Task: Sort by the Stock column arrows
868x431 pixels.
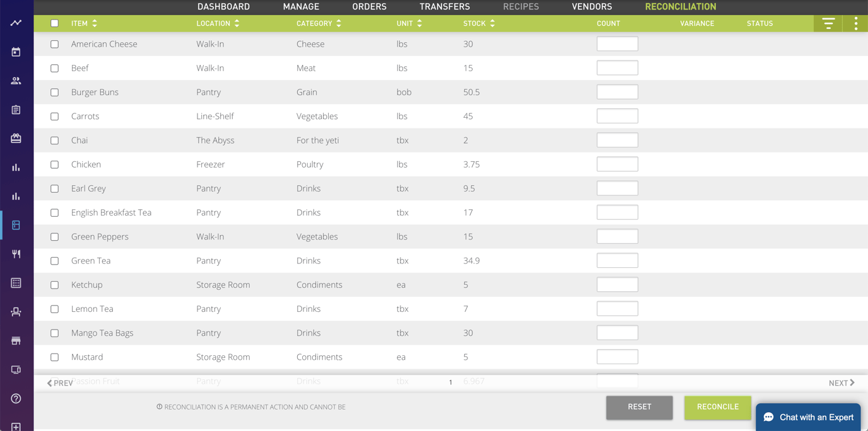Action: [x=492, y=23]
